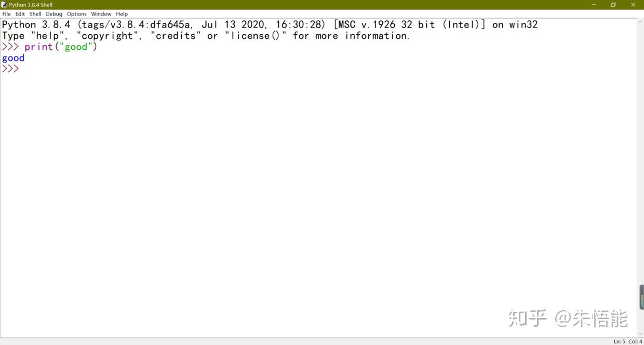
Task: Click the Python icon in title bar
Action: click(4, 5)
